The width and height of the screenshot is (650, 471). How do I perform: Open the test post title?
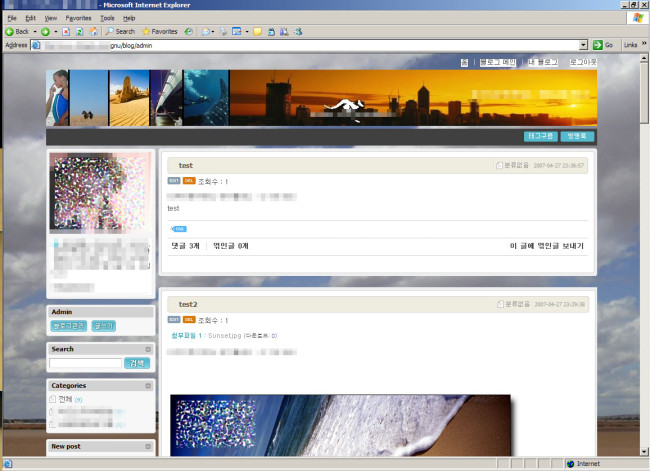point(186,165)
